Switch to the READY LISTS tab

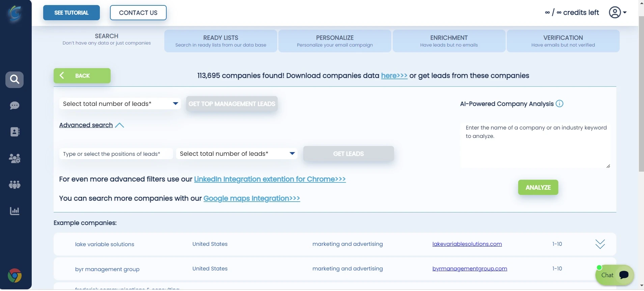[221, 41]
